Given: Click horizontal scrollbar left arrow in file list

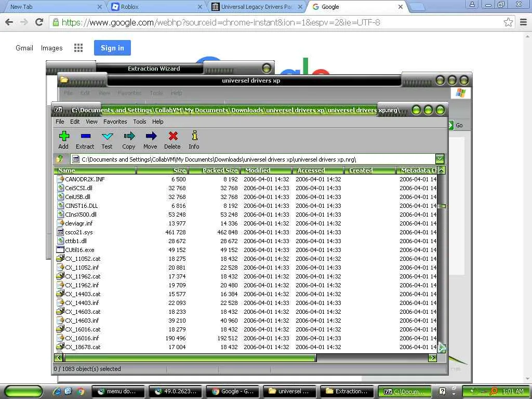Looking at the screenshot, I should click(x=59, y=357).
